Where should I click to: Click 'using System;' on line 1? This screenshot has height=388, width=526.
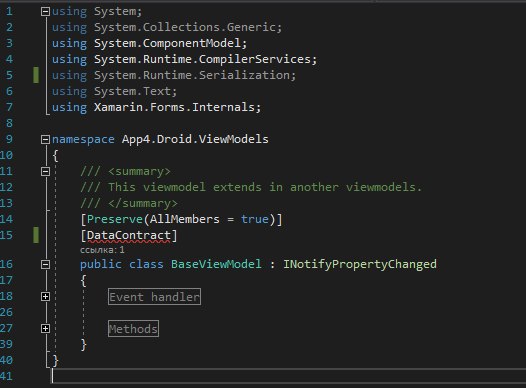[97, 12]
